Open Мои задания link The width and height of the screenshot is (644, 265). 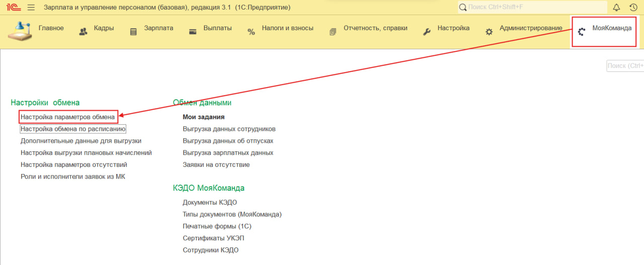[x=203, y=117]
